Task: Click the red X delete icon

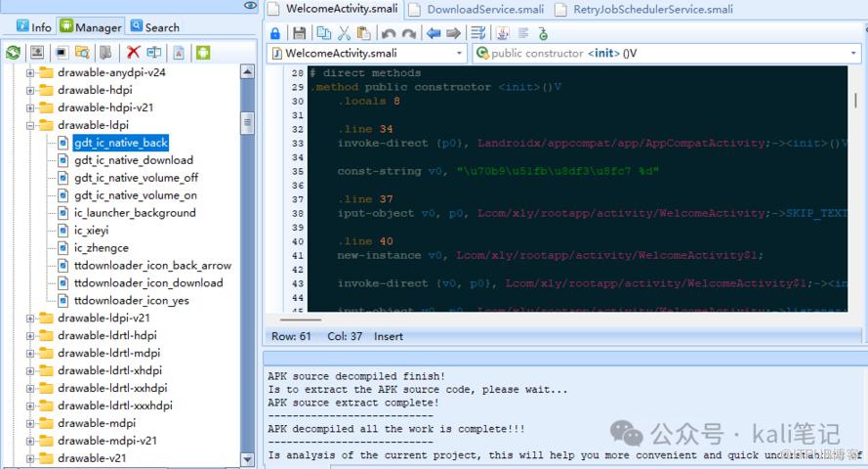Action: click(133, 53)
